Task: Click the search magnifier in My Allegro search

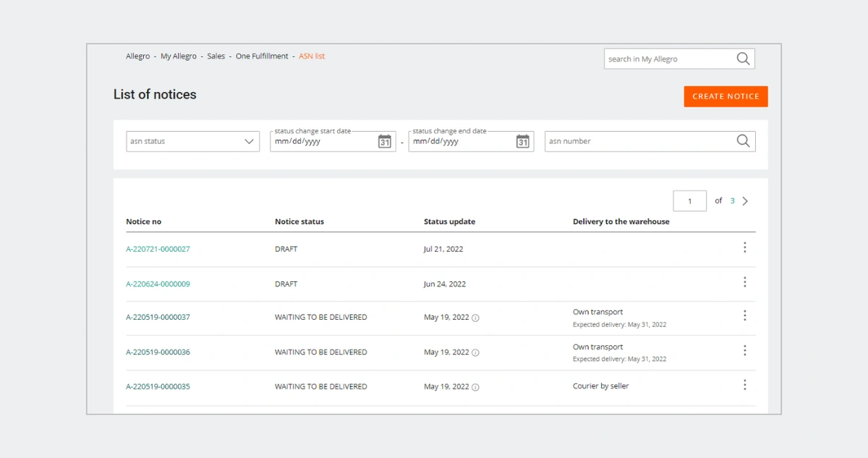Action: click(743, 59)
